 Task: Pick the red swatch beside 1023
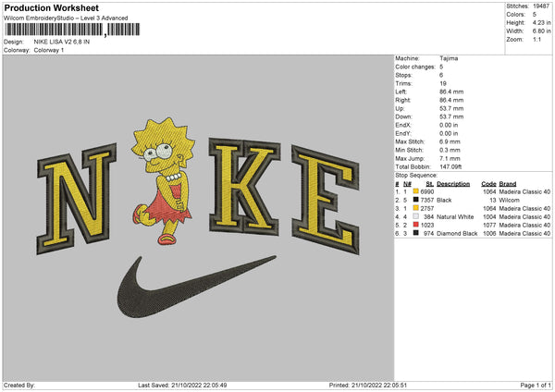pos(416,225)
